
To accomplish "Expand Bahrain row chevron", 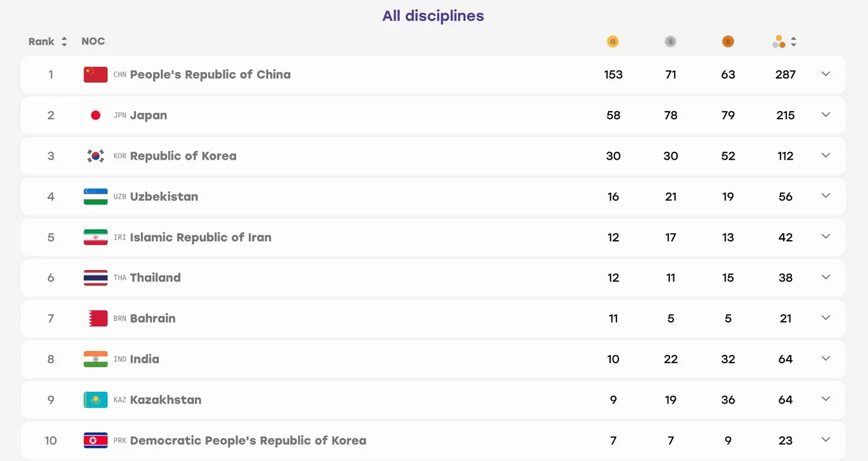I will click(x=826, y=318).
